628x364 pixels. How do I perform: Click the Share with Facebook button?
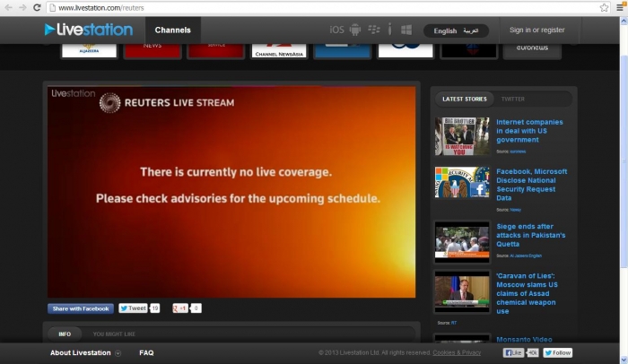[81, 308]
